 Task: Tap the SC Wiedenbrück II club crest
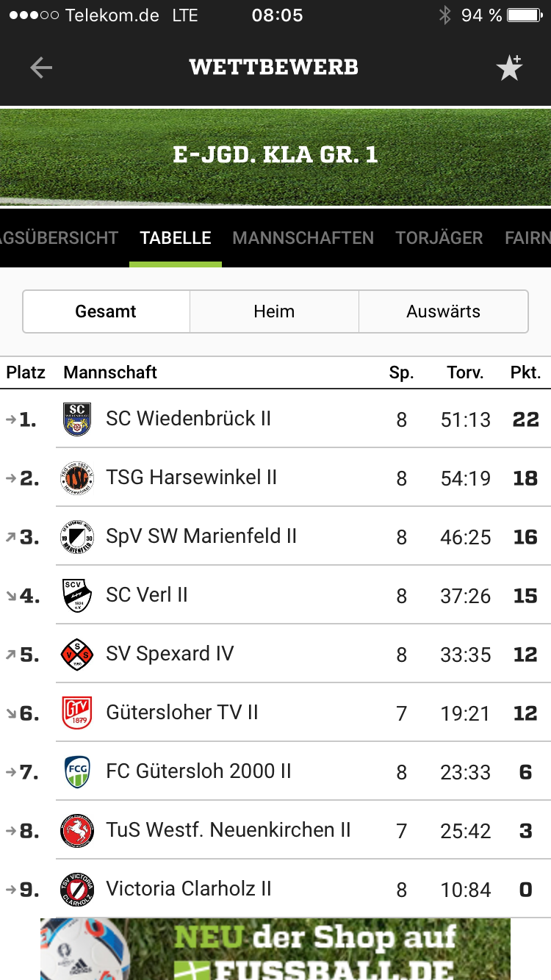(x=77, y=419)
